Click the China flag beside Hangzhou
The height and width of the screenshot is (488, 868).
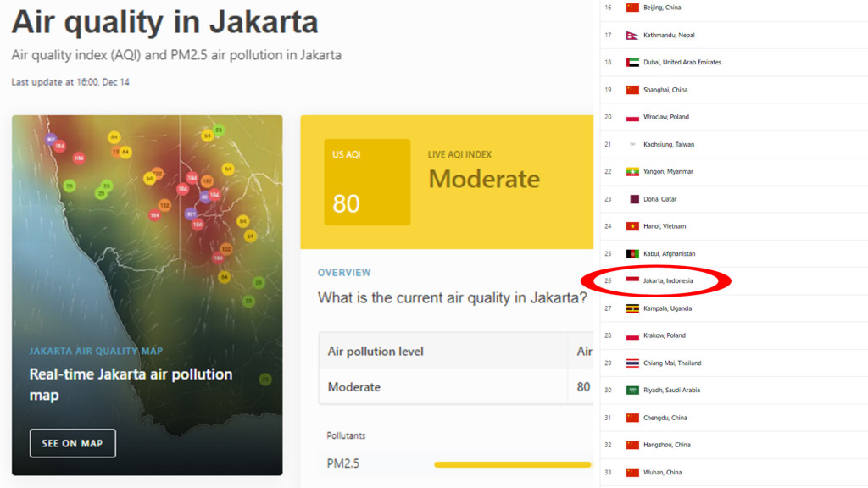pyautogui.click(x=632, y=445)
